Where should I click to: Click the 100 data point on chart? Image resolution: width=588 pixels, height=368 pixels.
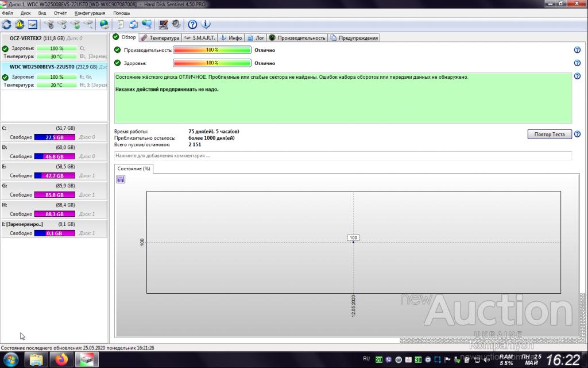(x=353, y=242)
